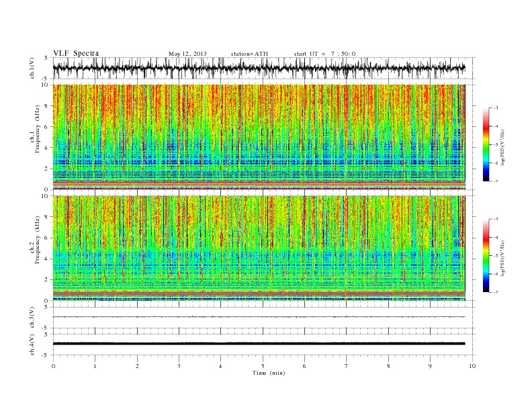Click the 'ch.1(V)' waveform axis label
The width and height of the screenshot is (532, 411).
[x=32, y=68]
